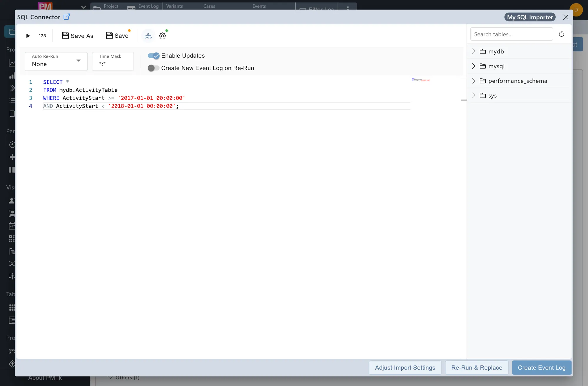Click the 123 preview icon

click(42, 36)
